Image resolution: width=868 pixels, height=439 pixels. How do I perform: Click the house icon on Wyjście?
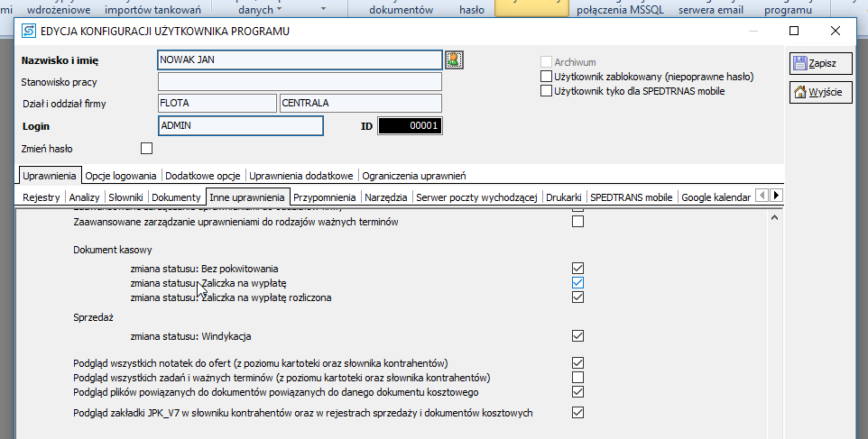coord(800,92)
